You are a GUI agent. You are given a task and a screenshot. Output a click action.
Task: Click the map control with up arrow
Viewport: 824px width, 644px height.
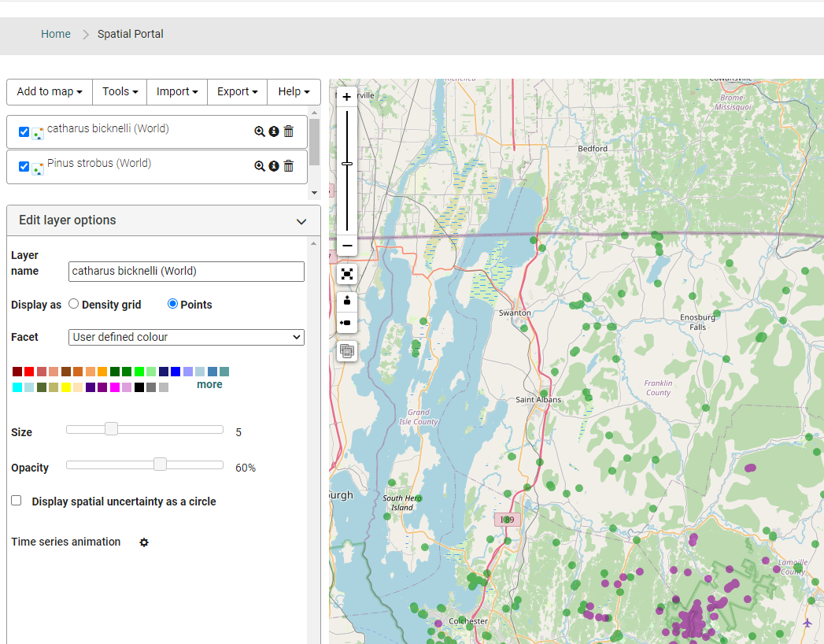pos(347,301)
